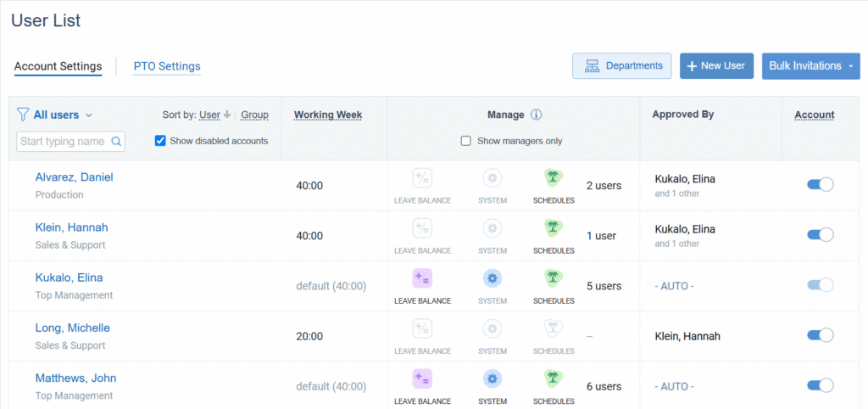Click Working Week 40:00 for Klein, Hannah
This screenshot has width=868, height=409.
(309, 236)
